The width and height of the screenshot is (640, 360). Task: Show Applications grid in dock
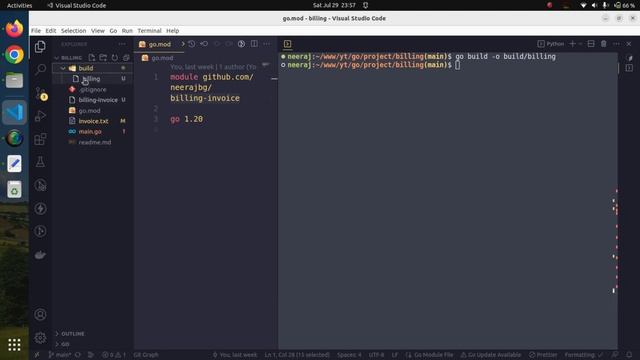coord(14,345)
